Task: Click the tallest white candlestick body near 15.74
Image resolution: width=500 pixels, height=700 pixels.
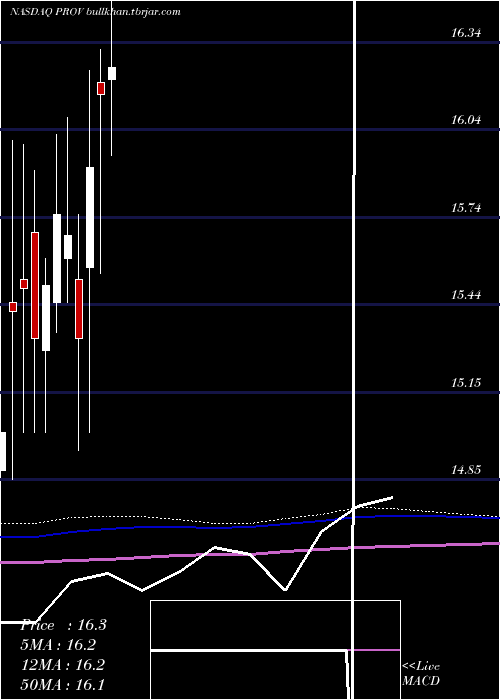Action: click(x=90, y=217)
